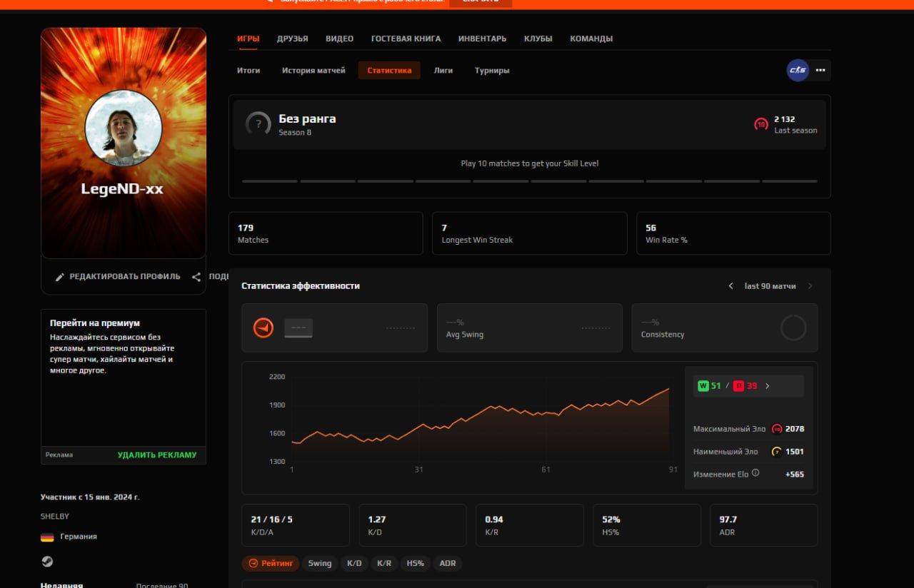Open the ВИДЕО tab
Image resolution: width=914 pixels, height=588 pixels.
point(340,39)
